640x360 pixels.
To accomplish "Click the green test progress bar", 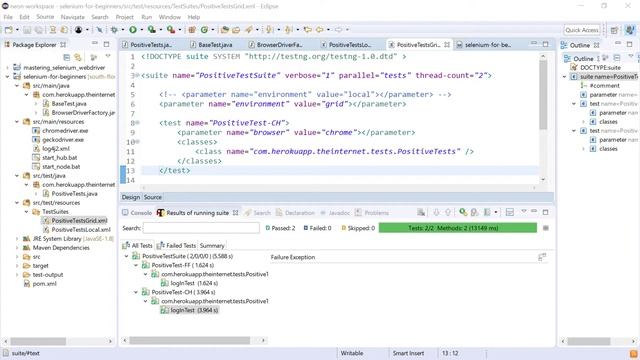I will pos(458,228).
